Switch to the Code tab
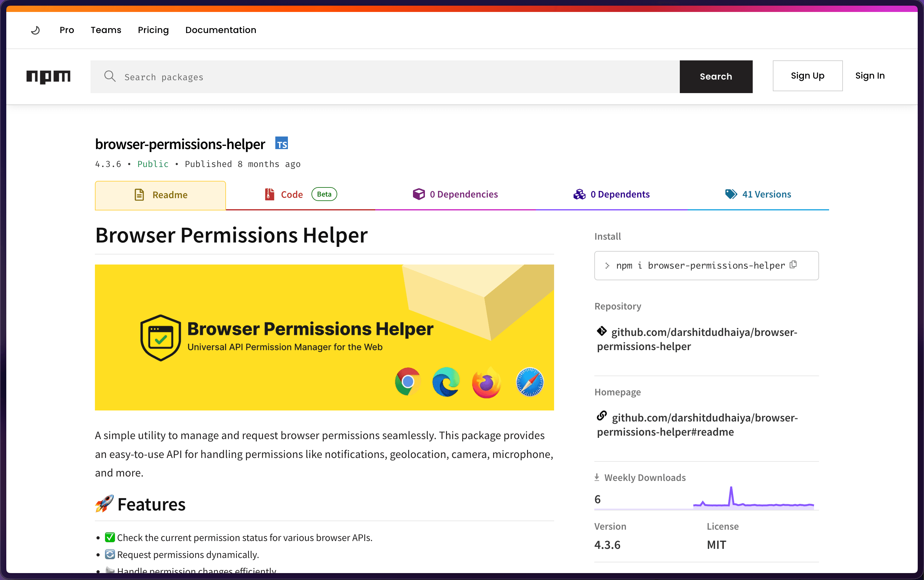Viewport: 924px width, 580px height. click(x=300, y=194)
